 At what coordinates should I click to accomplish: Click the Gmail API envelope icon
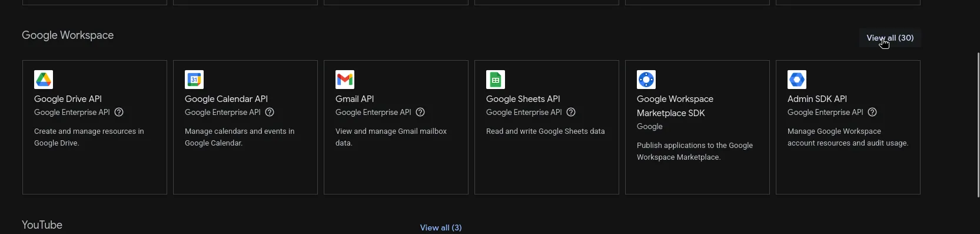pyautogui.click(x=345, y=80)
